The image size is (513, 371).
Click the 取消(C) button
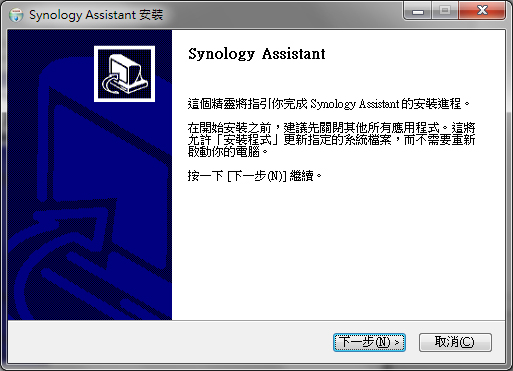coord(455,342)
